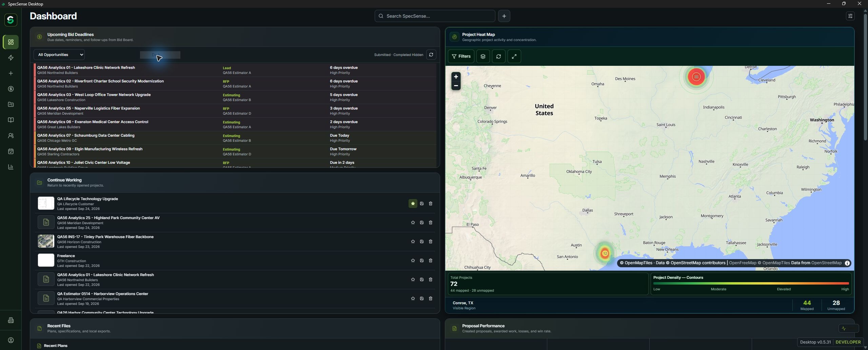Delete QA Lifecycle Technology Upgrade from the list

(431, 203)
